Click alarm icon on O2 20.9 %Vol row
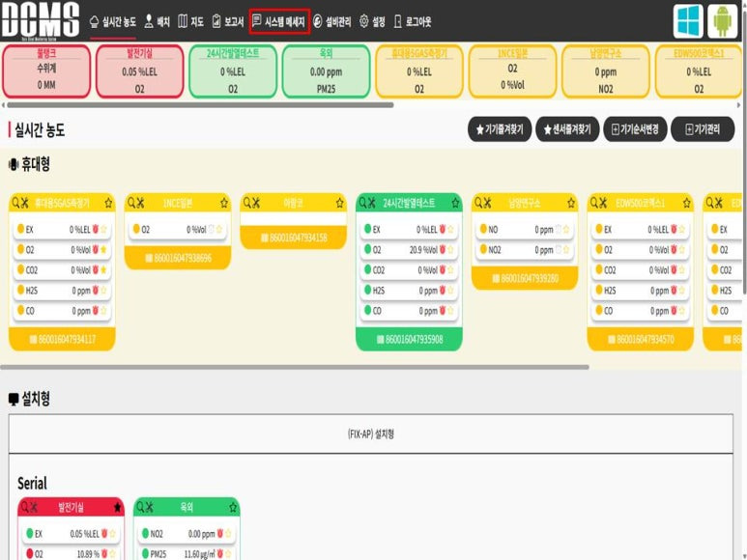This screenshot has width=747, height=560. [443, 250]
